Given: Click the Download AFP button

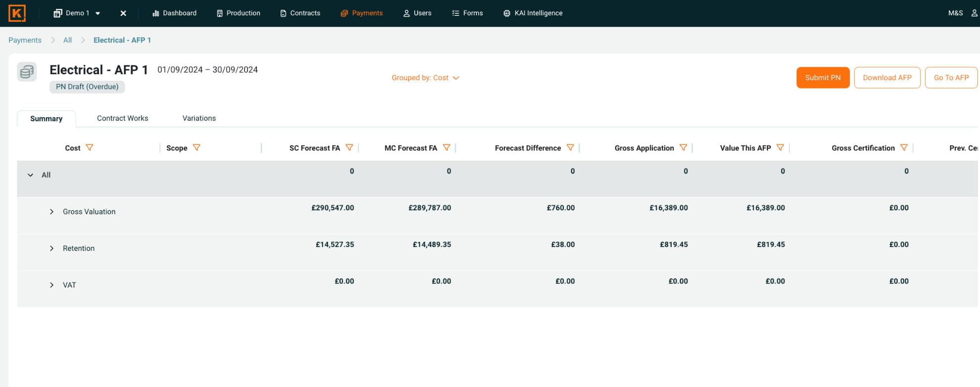Looking at the screenshot, I should (x=887, y=78).
